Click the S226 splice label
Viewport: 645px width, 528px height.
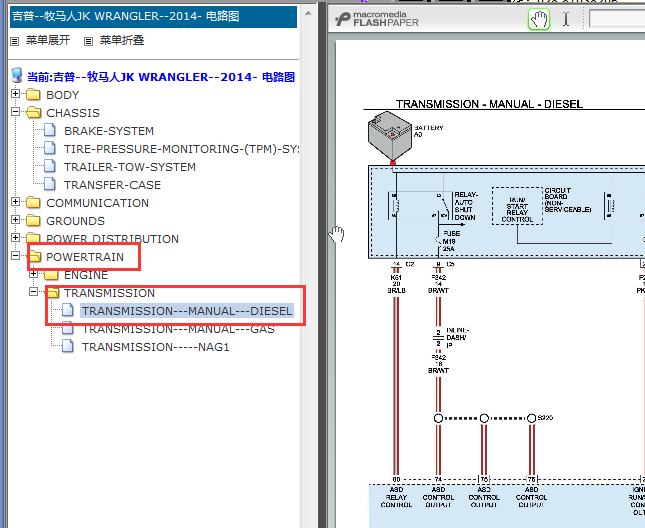(x=545, y=418)
